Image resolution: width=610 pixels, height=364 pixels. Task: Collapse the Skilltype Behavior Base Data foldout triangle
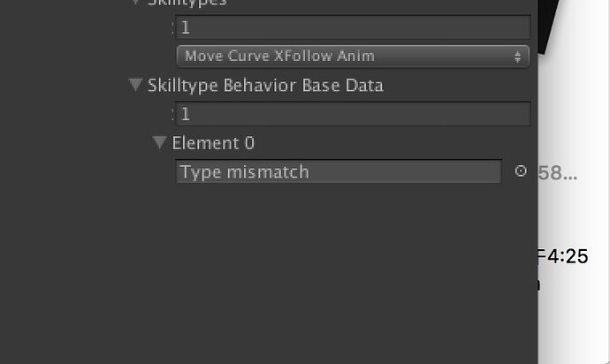click(x=135, y=85)
